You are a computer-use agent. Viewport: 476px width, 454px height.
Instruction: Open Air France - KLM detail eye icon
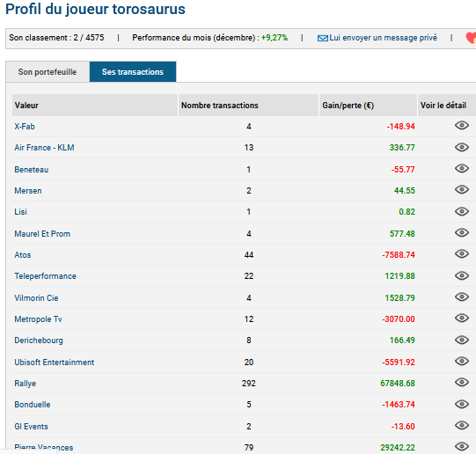pyautogui.click(x=462, y=147)
